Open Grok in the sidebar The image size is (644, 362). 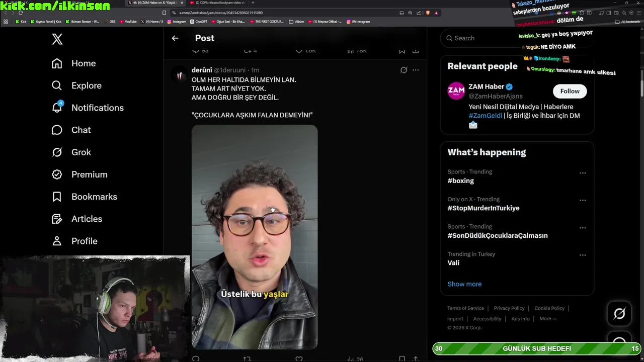(x=71, y=152)
